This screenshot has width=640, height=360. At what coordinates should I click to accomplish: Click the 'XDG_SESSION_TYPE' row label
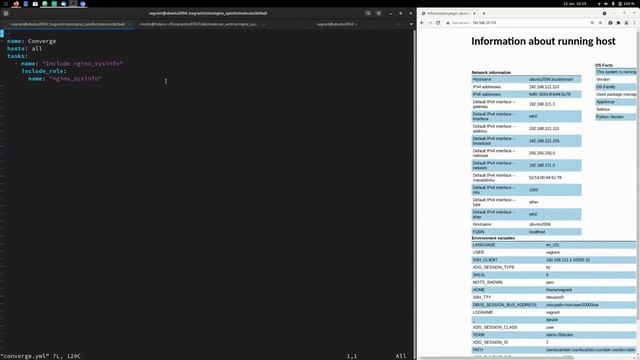coord(493,267)
